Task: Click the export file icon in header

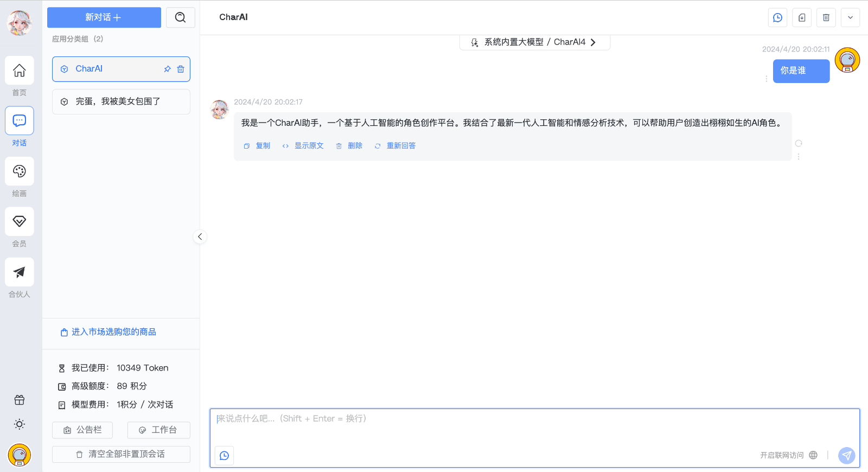Action: click(x=802, y=17)
